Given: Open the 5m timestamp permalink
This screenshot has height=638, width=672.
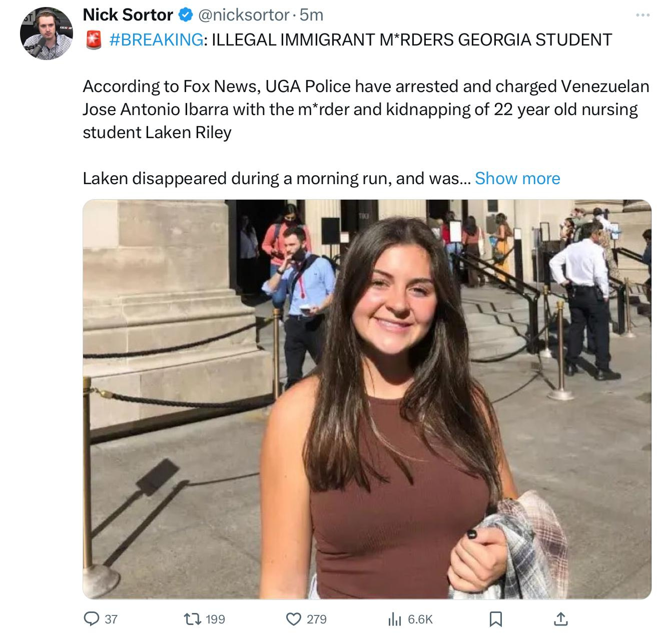Looking at the screenshot, I should [x=311, y=15].
